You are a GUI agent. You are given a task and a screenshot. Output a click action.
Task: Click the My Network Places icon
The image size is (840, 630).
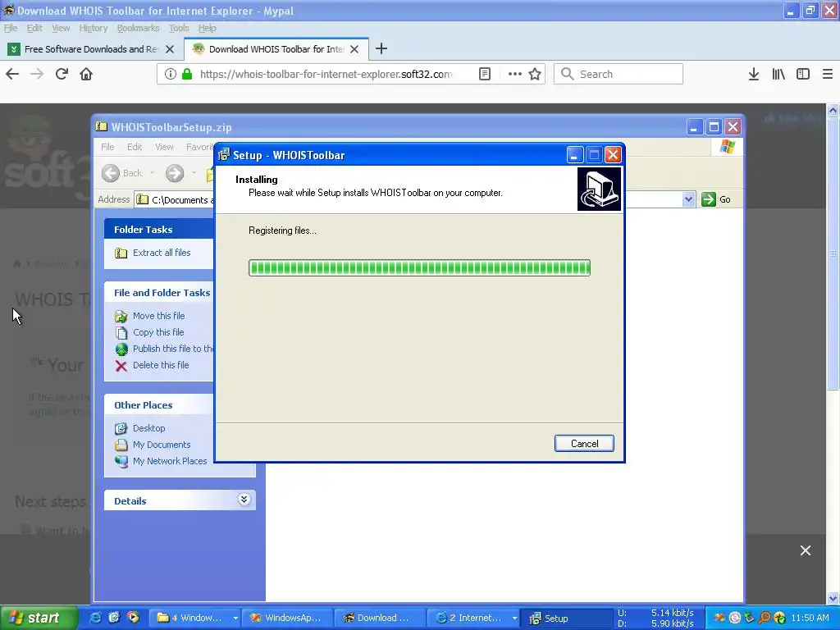[121, 461]
